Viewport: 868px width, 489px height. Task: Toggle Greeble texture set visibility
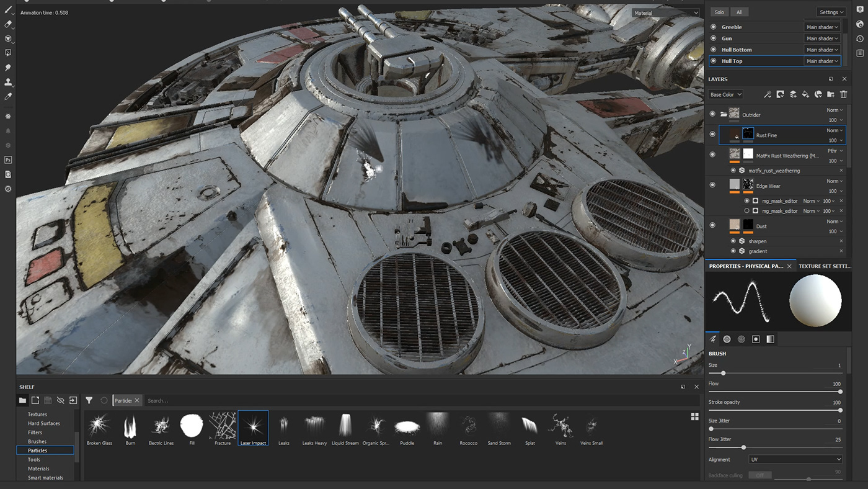pos(713,27)
